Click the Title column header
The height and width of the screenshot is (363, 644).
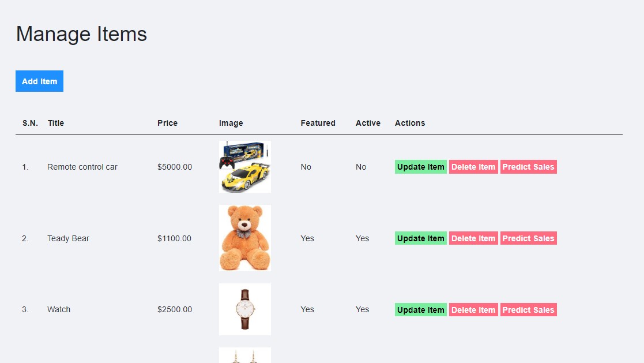click(x=55, y=123)
